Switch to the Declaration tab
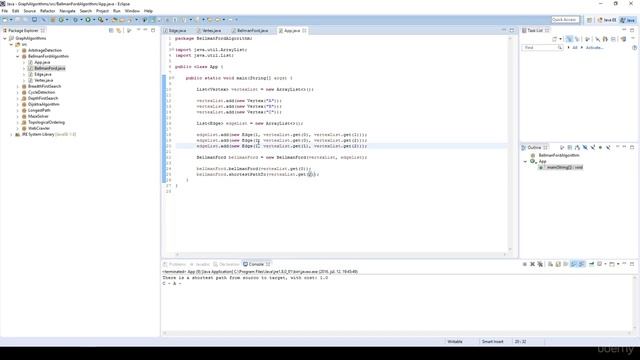The width and height of the screenshot is (640, 360). coord(227,264)
